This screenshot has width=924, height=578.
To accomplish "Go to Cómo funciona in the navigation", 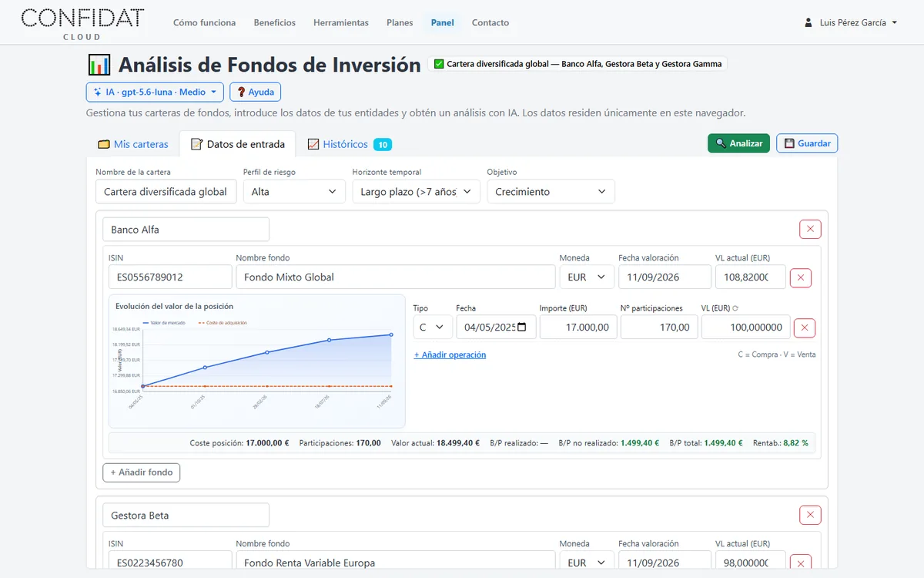I will [205, 23].
